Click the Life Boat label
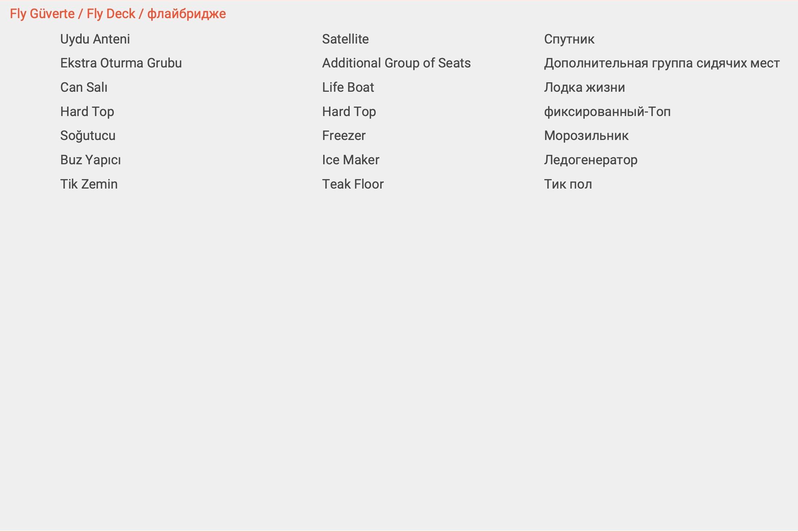The width and height of the screenshot is (798, 532). coord(348,87)
